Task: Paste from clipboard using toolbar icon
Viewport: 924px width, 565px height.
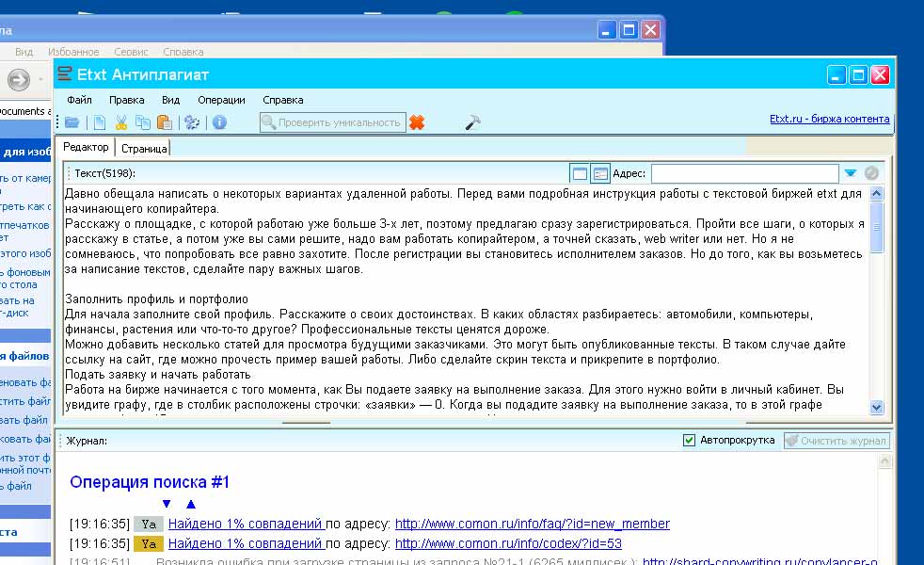Action: coord(165,122)
